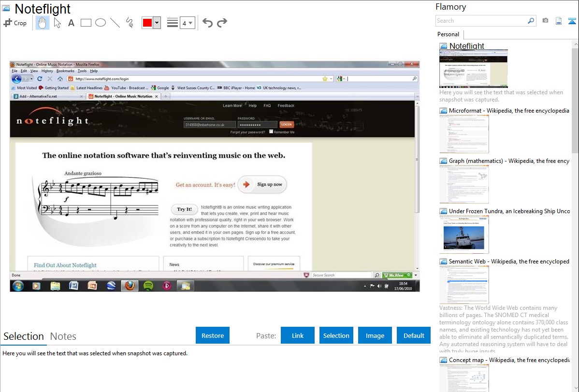Redo the last annotation

tap(222, 23)
